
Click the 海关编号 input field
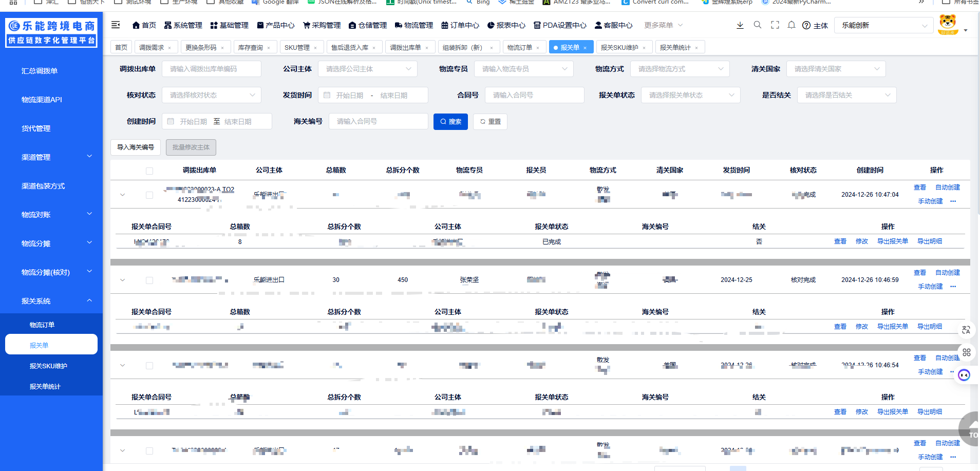pyautogui.click(x=379, y=121)
